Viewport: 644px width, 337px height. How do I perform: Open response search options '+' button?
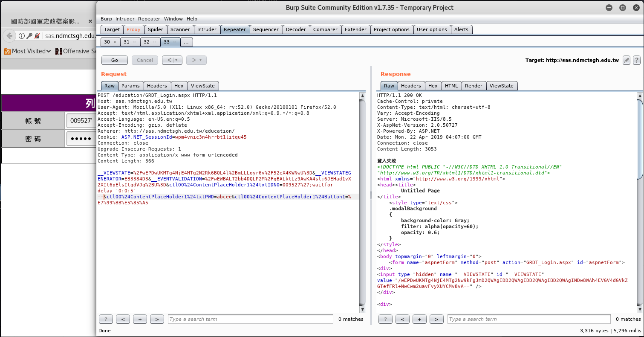[x=419, y=319]
